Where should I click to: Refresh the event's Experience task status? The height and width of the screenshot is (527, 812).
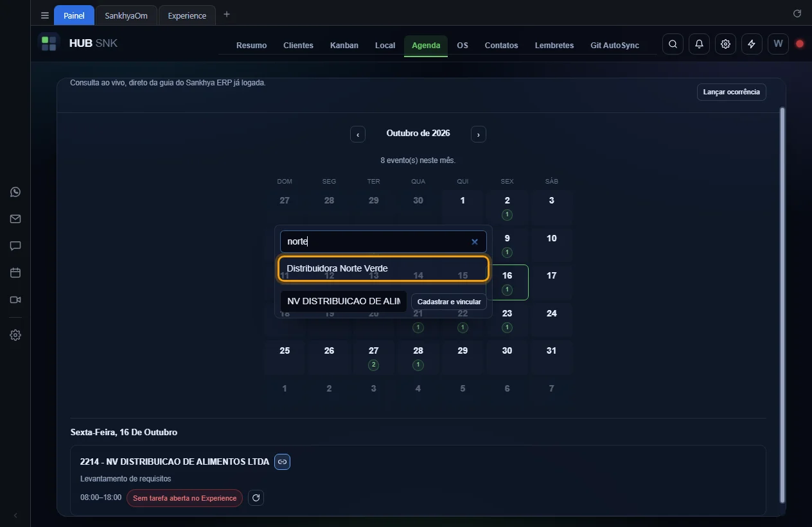(256, 497)
